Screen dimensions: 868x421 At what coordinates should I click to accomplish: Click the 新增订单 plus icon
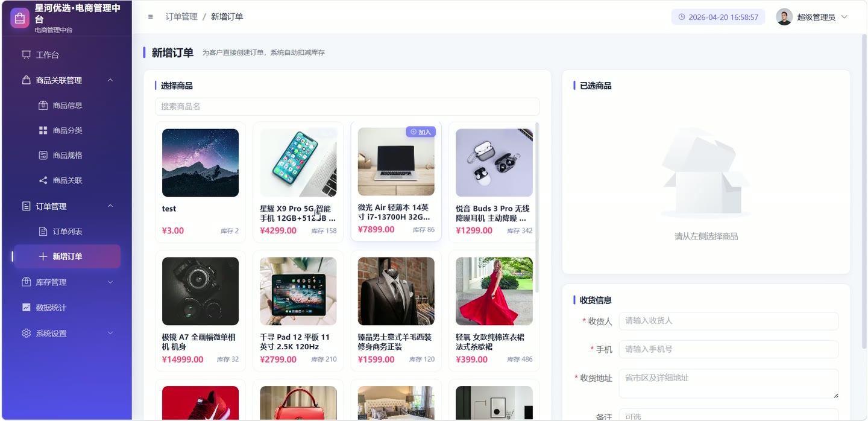pos(43,256)
